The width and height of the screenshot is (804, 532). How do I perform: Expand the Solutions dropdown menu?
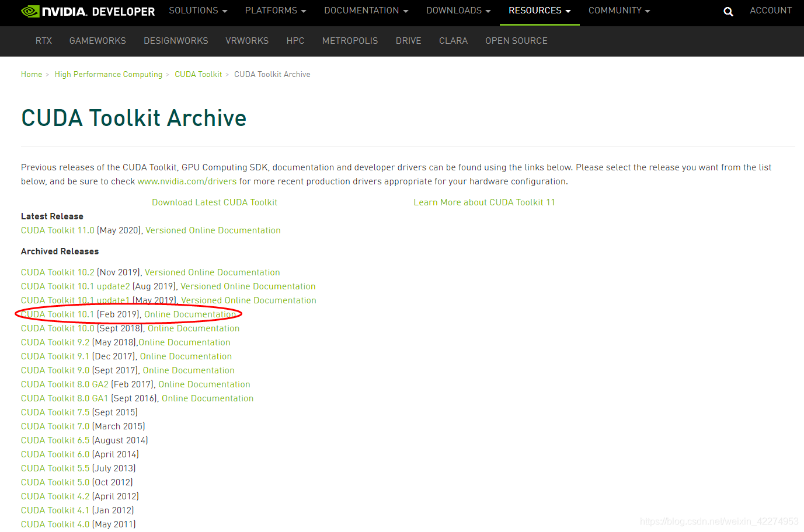198,10
